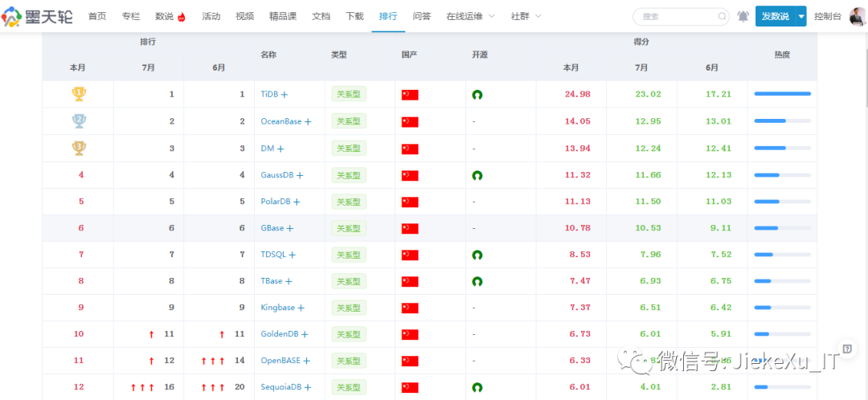Click the open-source icon for TBase

(477, 282)
